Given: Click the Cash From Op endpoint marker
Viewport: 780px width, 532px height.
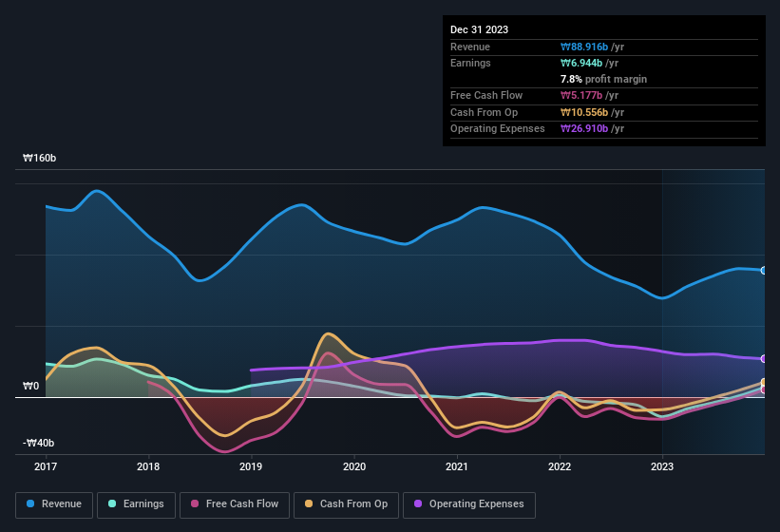Looking at the screenshot, I should 764,383.
